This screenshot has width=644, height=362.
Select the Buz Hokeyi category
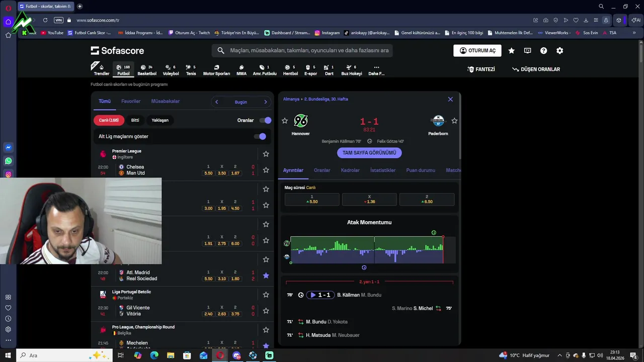(x=352, y=69)
